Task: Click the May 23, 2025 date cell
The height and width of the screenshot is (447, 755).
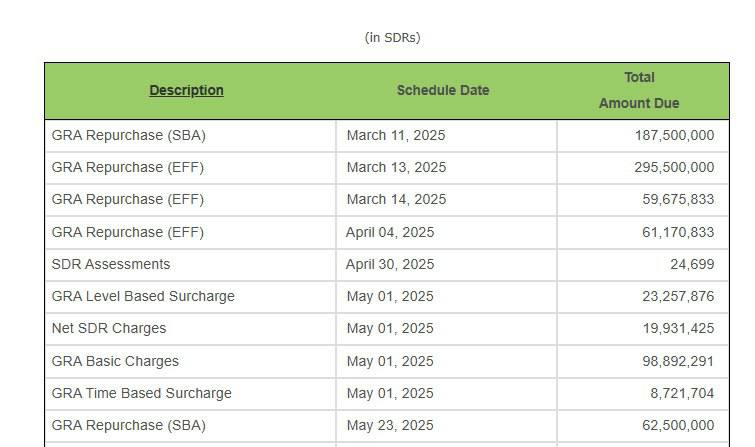Action: [x=390, y=425]
